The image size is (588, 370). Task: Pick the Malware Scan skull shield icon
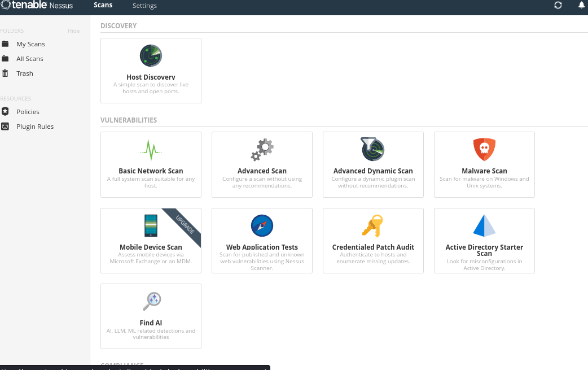484,149
